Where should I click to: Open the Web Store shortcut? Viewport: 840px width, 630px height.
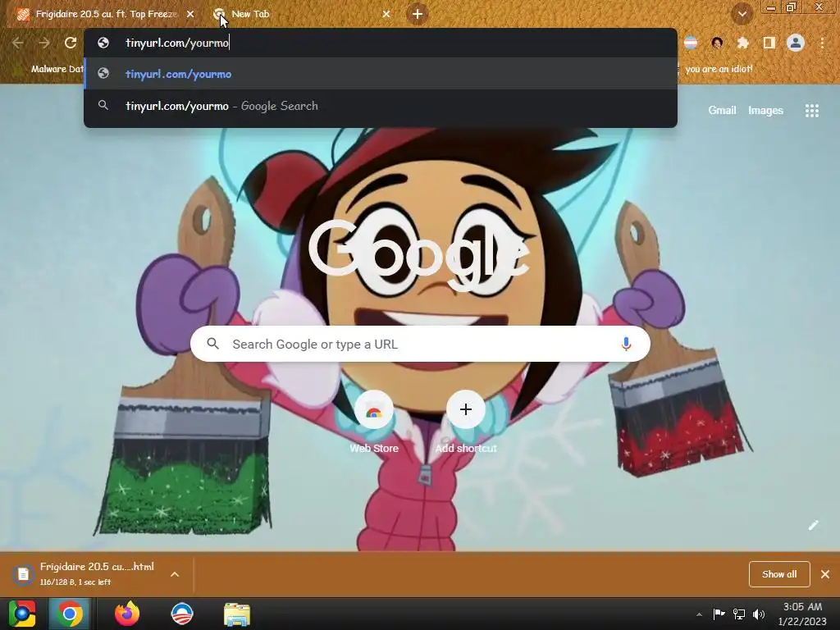(x=374, y=422)
